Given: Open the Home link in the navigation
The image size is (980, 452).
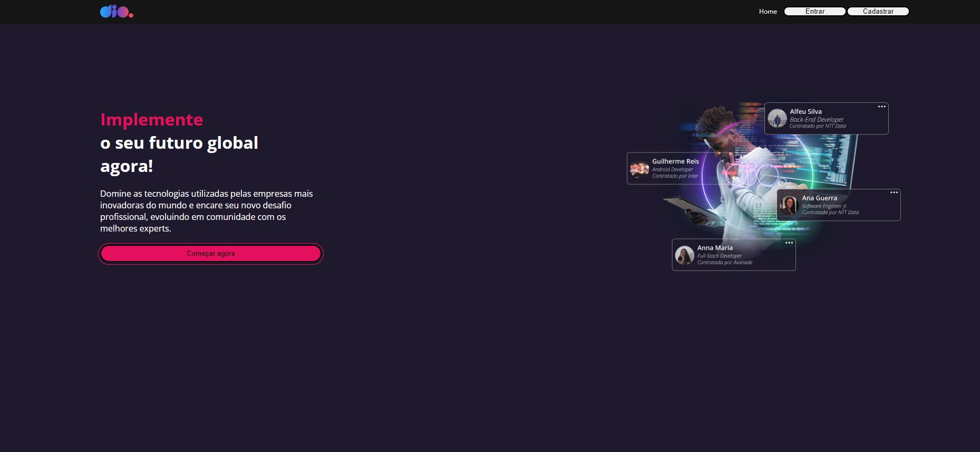Looking at the screenshot, I should click(768, 12).
